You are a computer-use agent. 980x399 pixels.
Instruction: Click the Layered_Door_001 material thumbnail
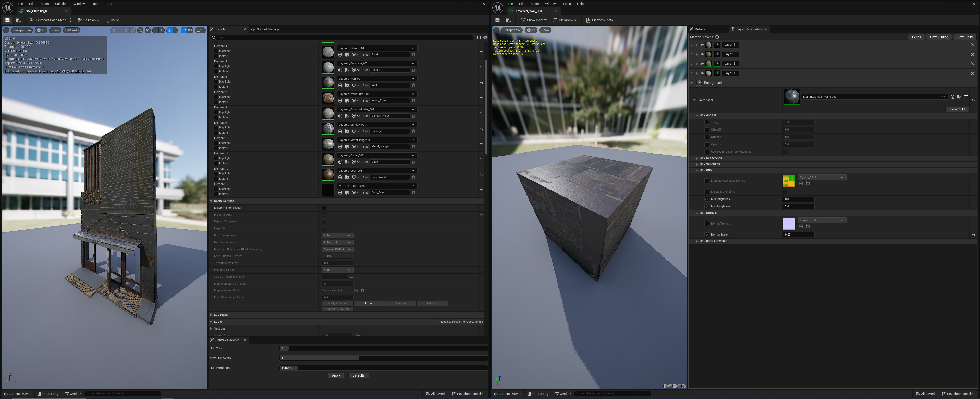(328, 174)
